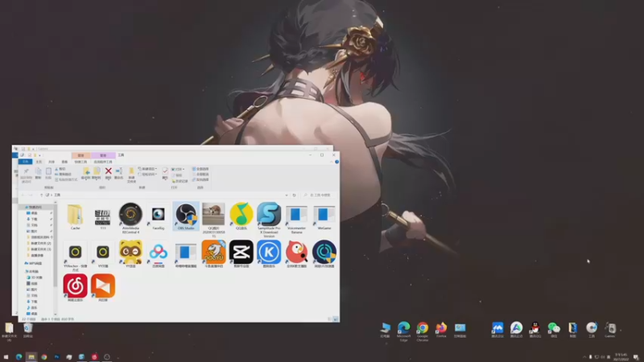Viewport: 644px width, 362px height.
Task: Select the Douyu orange fish shortcut
Action: (213, 254)
